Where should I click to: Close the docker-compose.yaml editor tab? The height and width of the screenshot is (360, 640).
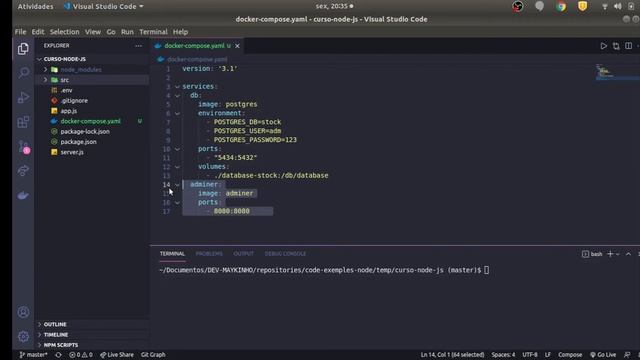pos(237,46)
